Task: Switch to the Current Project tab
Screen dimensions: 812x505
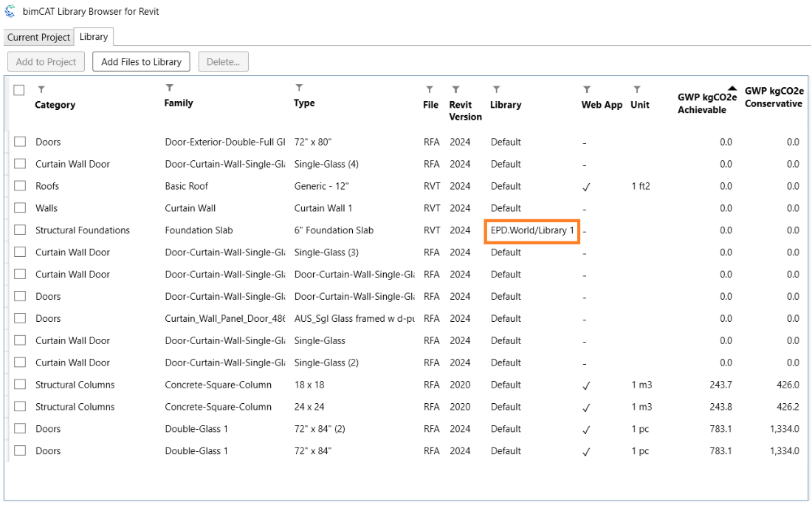Action: (x=38, y=37)
